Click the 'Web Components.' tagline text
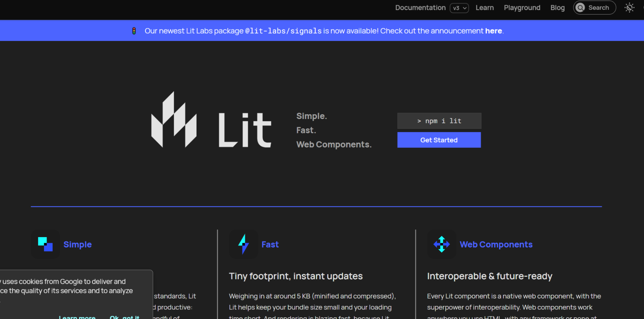 (x=334, y=145)
